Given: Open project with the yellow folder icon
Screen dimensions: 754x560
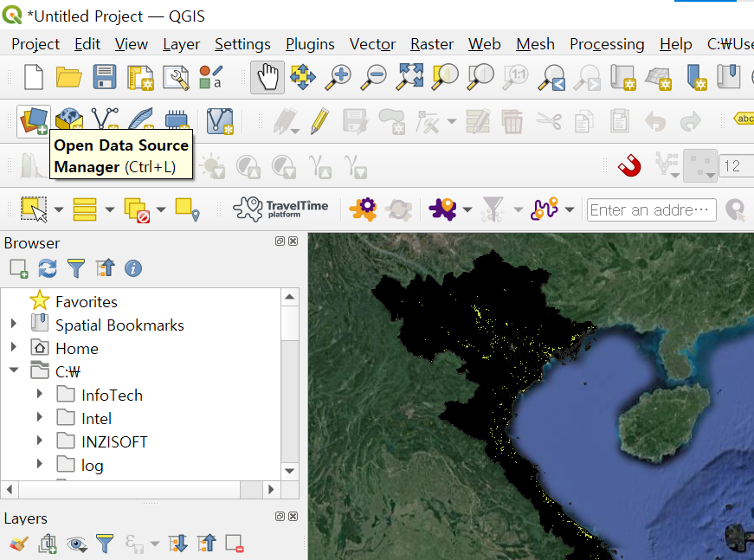Looking at the screenshot, I should (68, 77).
